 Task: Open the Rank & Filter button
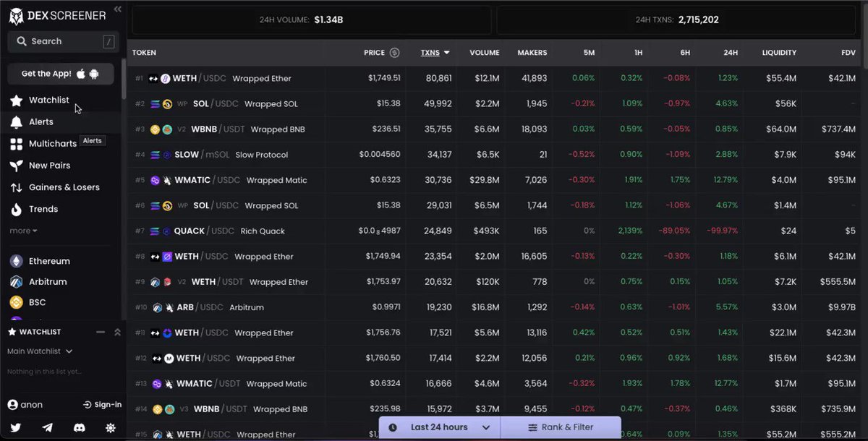561,427
